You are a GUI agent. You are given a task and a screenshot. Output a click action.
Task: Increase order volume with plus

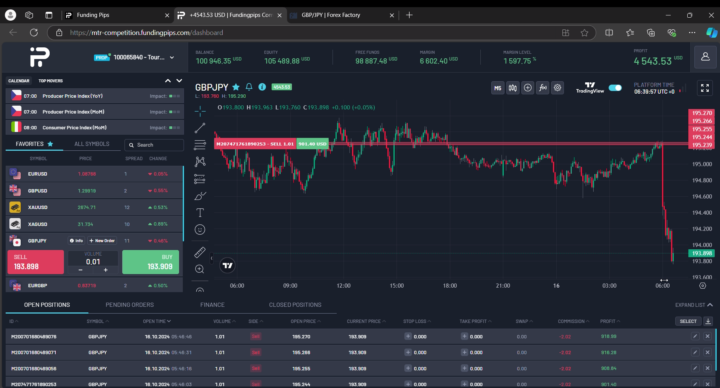(105, 270)
